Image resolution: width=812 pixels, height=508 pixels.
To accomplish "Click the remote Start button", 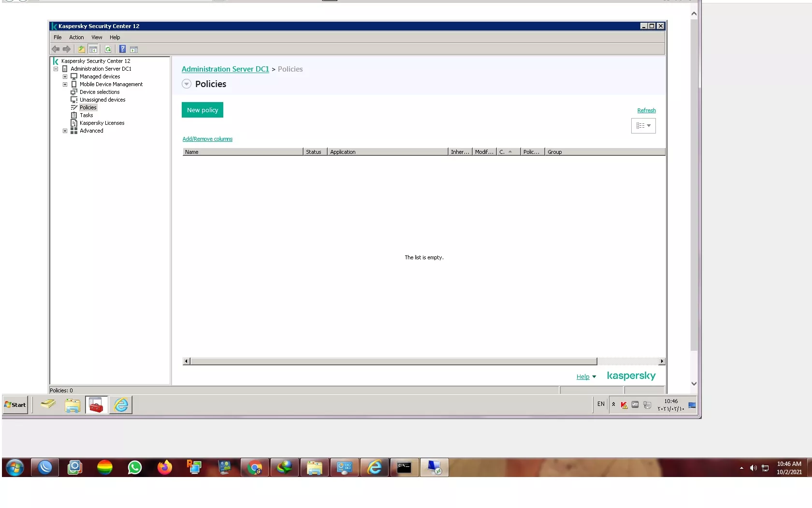I will click(x=15, y=405).
